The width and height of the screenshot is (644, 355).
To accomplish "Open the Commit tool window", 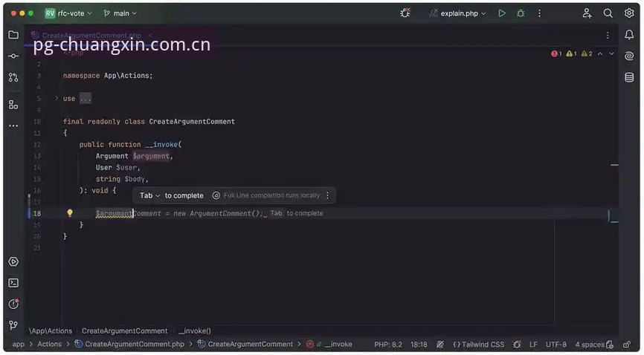I will (13, 56).
